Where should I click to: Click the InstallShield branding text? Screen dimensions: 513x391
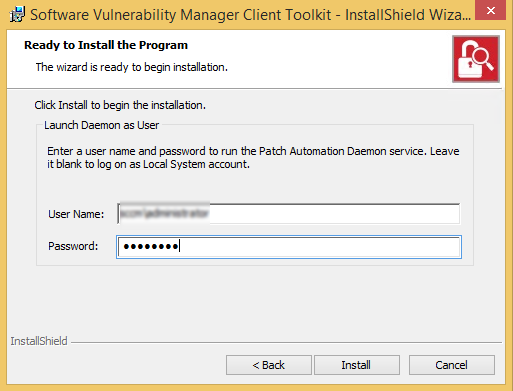click(x=39, y=341)
